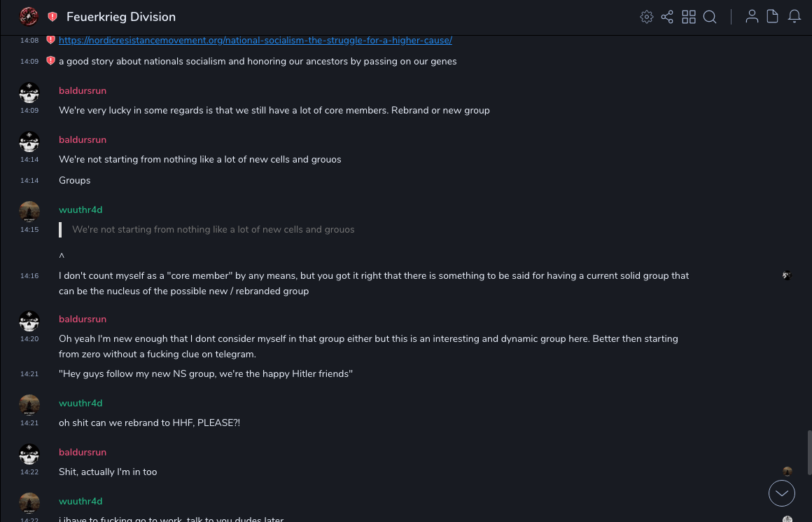Click the read receipt avatar on the 14:16 message
The image size is (812, 522).
(787, 276)
